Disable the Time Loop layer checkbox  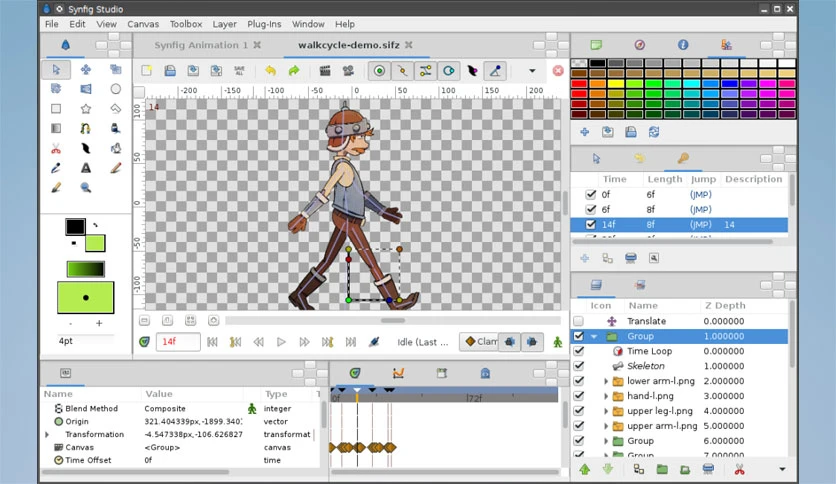pos(578,351)
